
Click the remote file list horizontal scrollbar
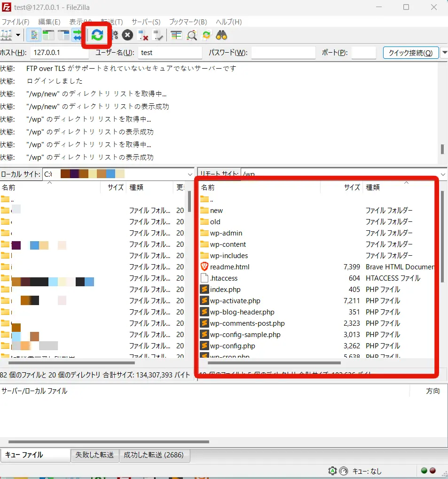click(x=274, y=363)
